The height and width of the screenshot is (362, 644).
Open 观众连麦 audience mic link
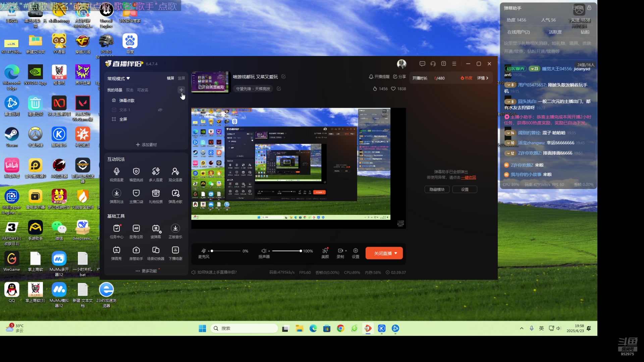point(175,175)
